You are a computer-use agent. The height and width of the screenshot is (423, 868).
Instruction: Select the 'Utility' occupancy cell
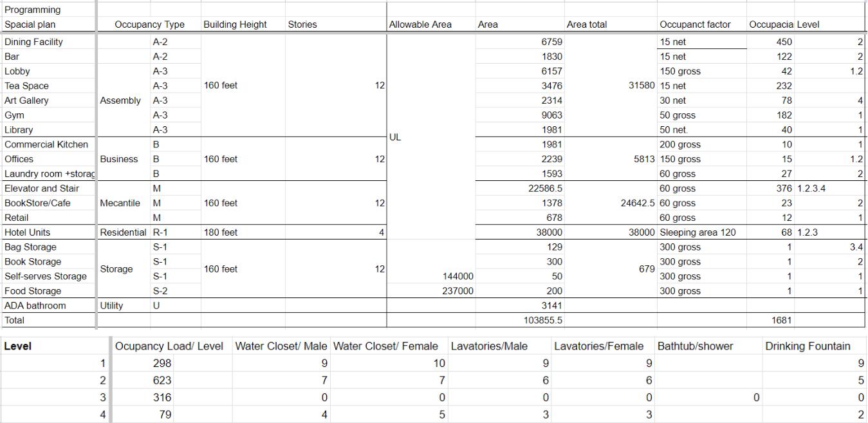coord(124,306)
